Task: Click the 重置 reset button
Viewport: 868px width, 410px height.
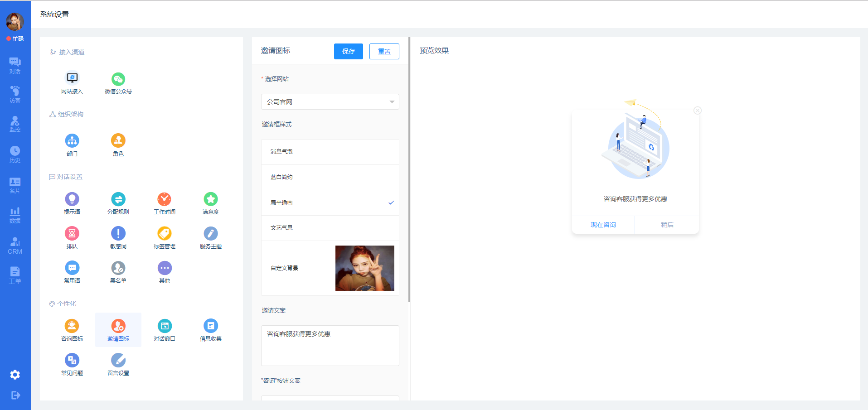Action: coord(384,52)
